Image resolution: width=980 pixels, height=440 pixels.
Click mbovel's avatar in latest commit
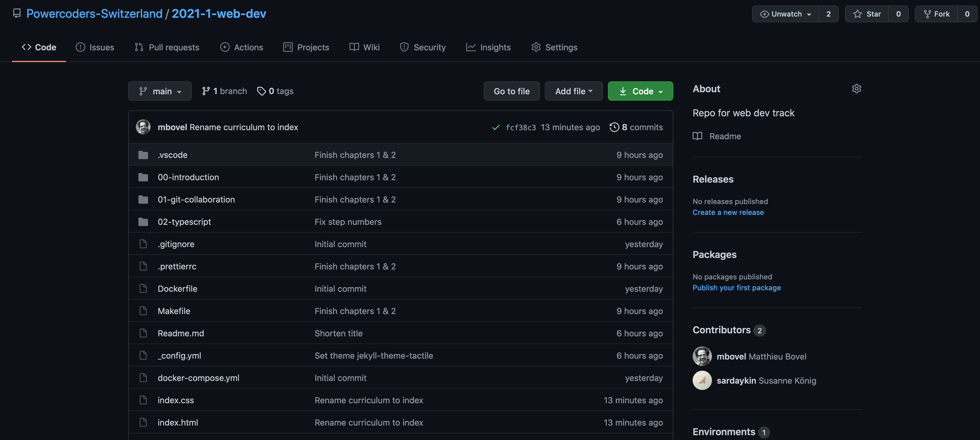point(143,127)
